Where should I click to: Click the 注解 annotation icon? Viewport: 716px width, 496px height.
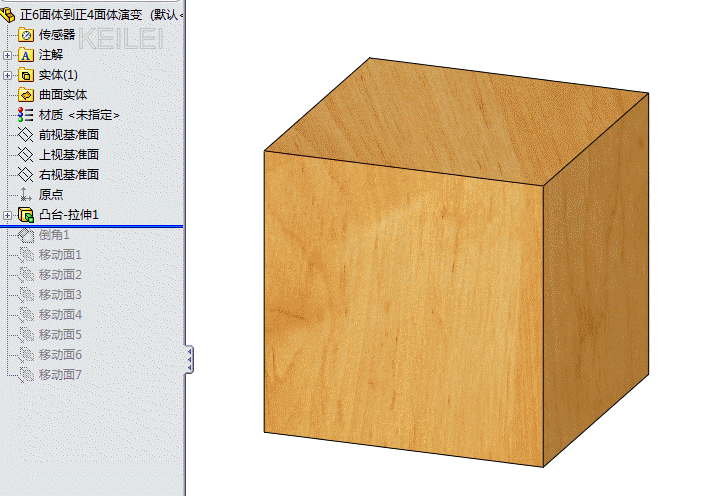(26, 55)
